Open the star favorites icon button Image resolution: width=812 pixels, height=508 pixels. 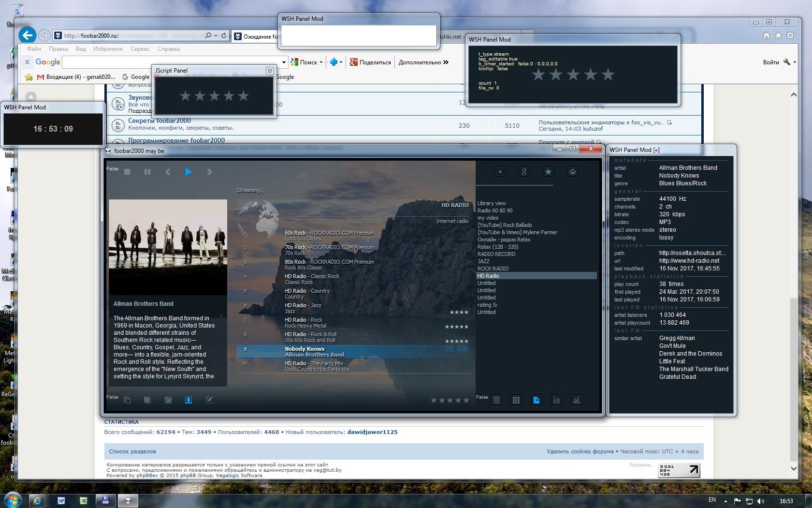[548, 172]
